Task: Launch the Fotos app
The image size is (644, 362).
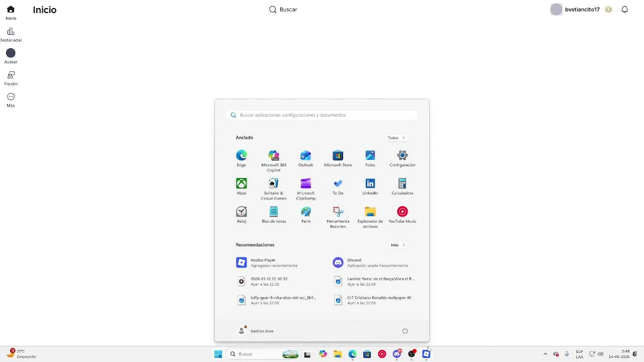Action: point(370,158)
